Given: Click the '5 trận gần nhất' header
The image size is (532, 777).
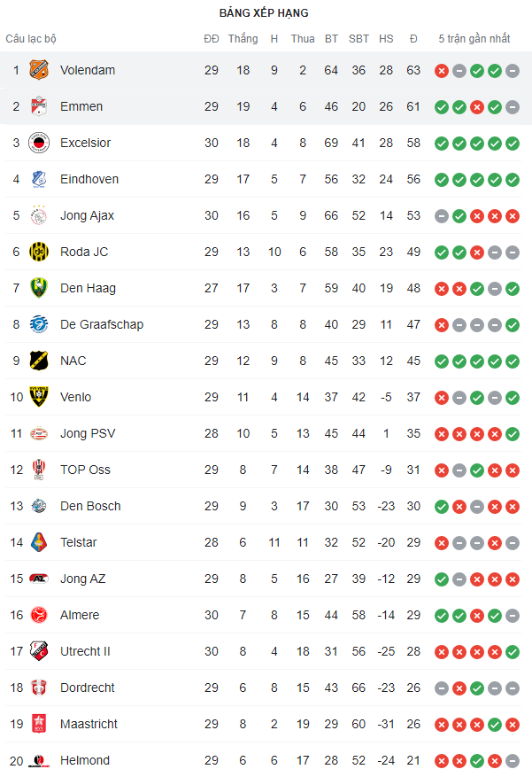Looking at the screenshot, I should 474,39.
